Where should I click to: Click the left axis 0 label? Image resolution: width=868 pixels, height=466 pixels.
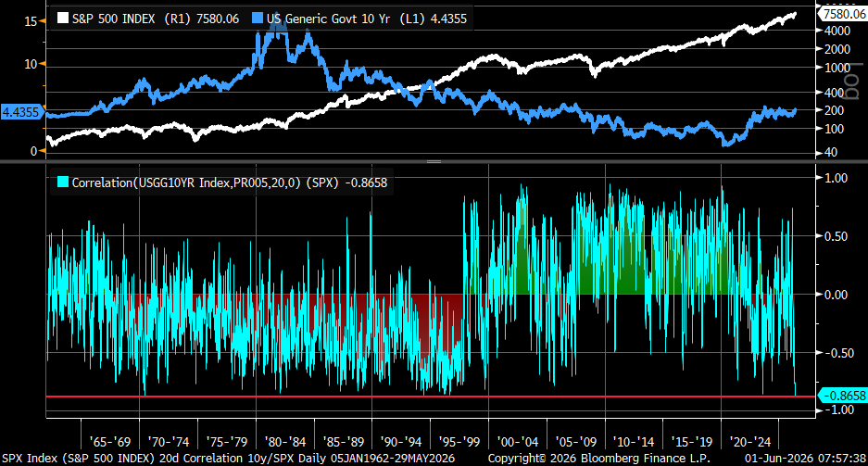coord(33,151)
